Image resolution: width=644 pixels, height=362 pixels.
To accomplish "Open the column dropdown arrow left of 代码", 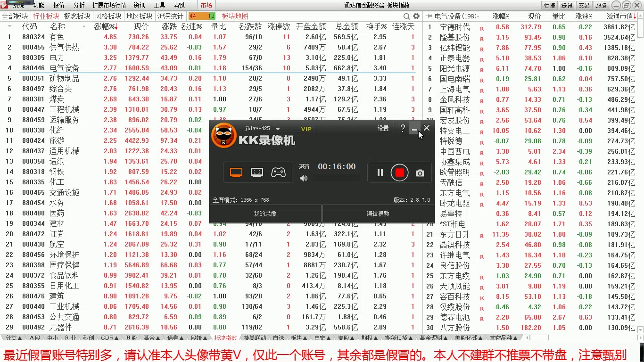I will (9, 26).
